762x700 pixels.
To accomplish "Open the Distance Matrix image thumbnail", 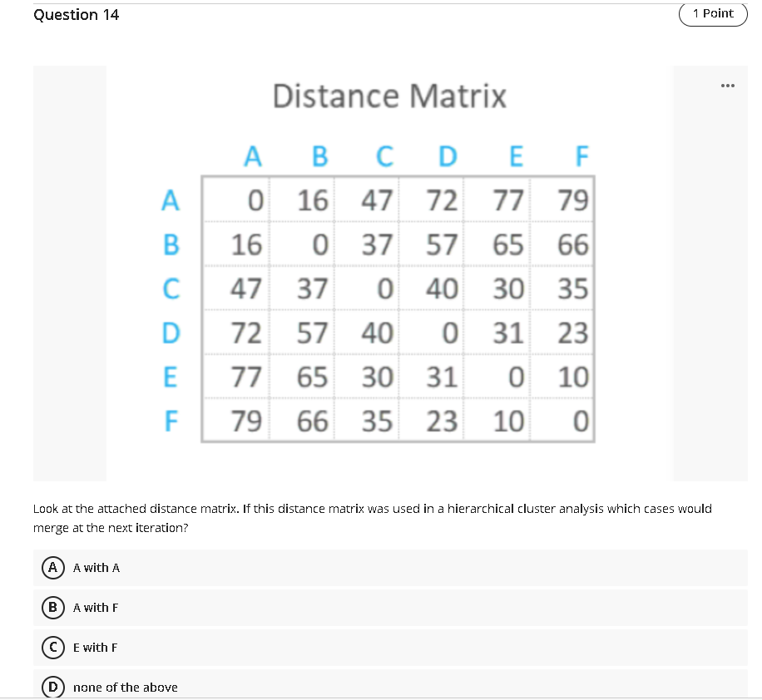I will tap(389, 274).
